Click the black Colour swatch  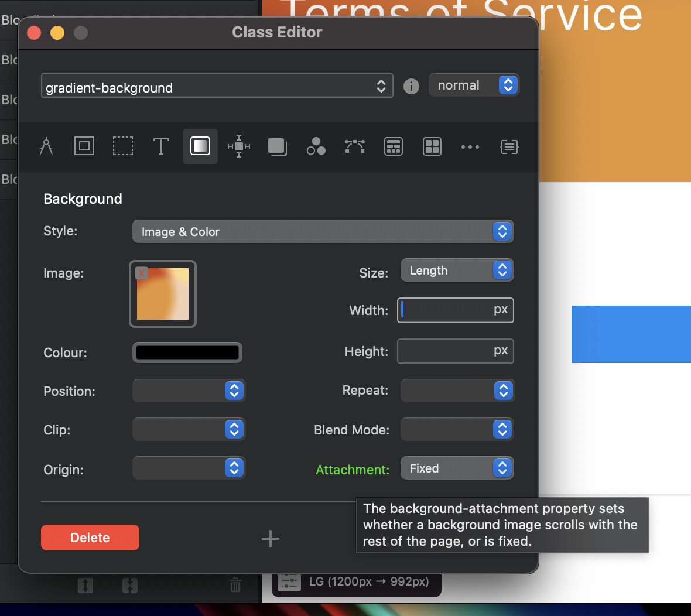tap(187, 353)
